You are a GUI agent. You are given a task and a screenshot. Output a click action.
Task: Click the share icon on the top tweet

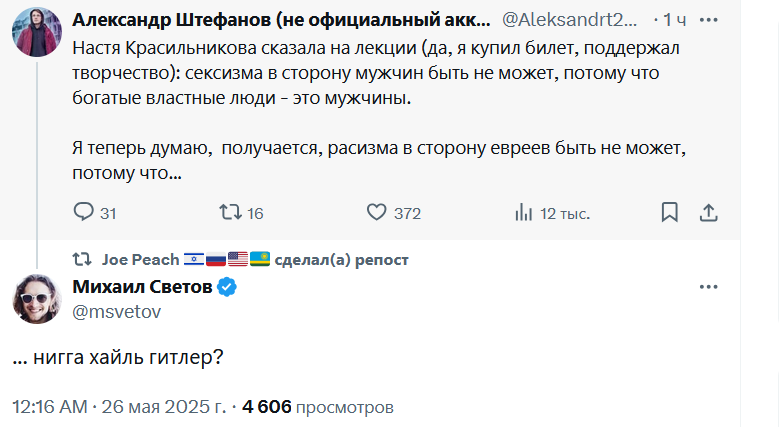pyautogui.click(x=708, y=212)
